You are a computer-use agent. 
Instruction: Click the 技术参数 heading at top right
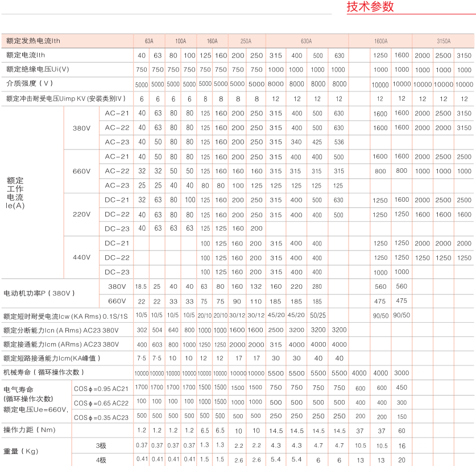pyautogui.click(x=370, y=7)
